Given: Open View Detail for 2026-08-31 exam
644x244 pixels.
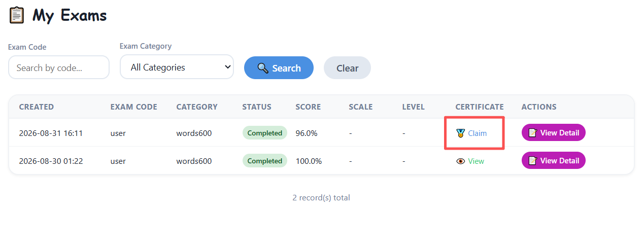Looking at the screenshot, I should click(554, 133).
